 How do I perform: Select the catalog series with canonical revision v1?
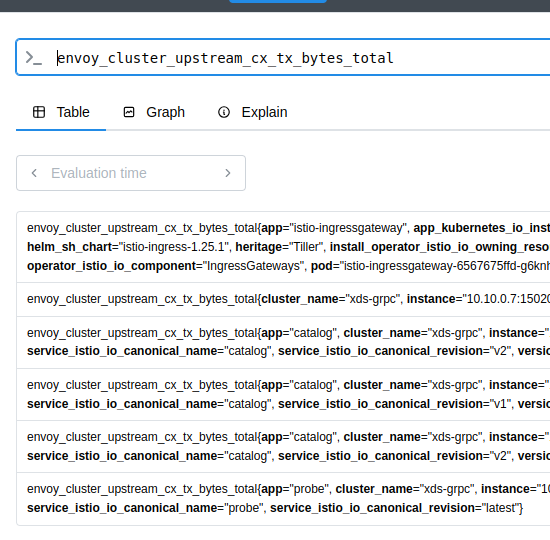tap(283, 394)
